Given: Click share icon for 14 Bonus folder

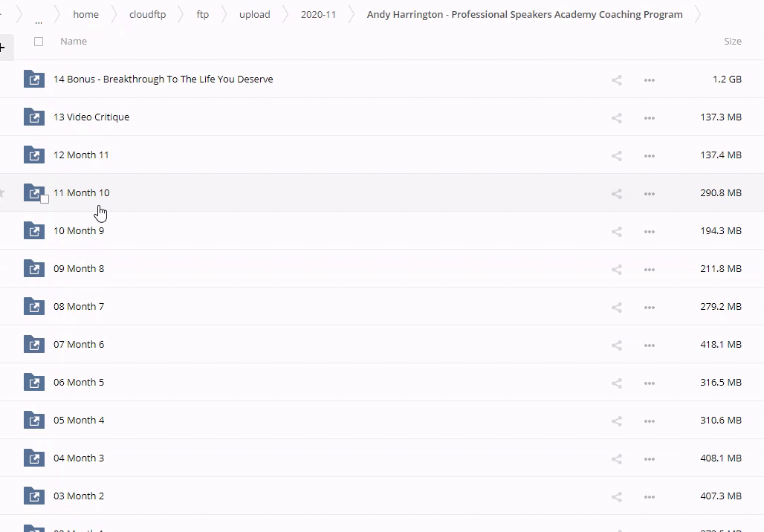Looking at the screenshot, I should [616, 80].
